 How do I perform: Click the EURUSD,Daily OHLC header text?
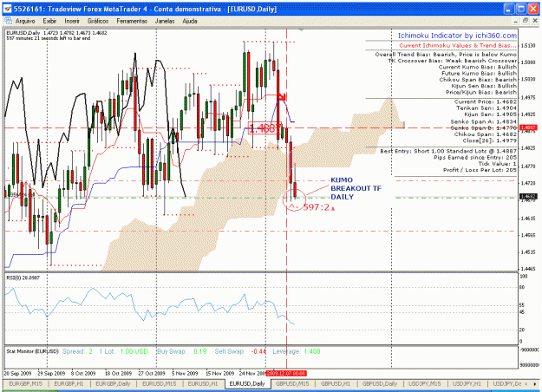tap(56, 33)
